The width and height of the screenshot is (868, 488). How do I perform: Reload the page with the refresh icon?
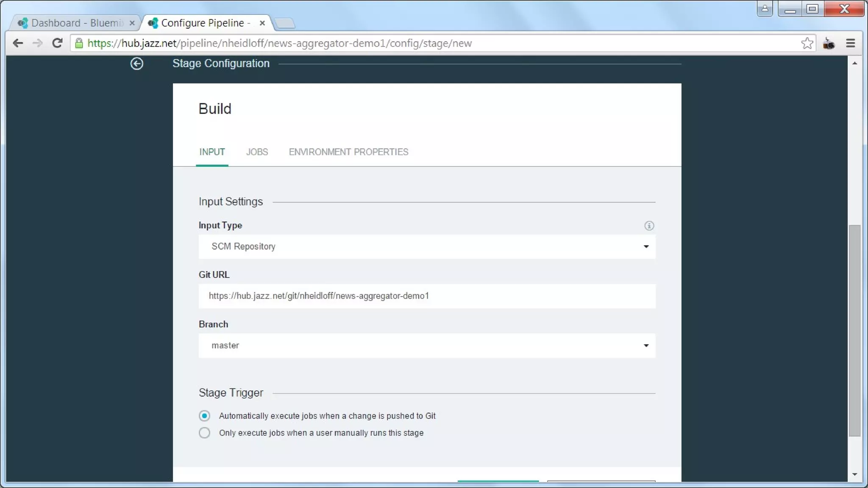(57, 43)
